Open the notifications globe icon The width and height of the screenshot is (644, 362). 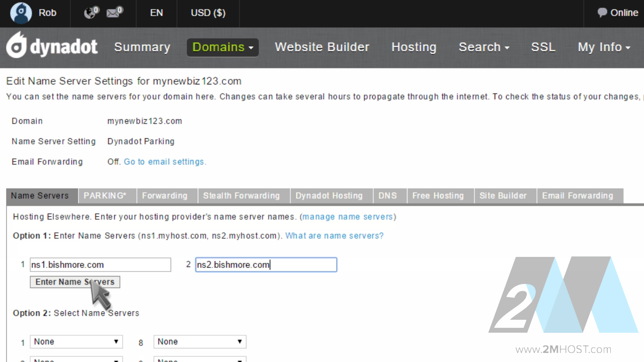(x=91, y=13)
